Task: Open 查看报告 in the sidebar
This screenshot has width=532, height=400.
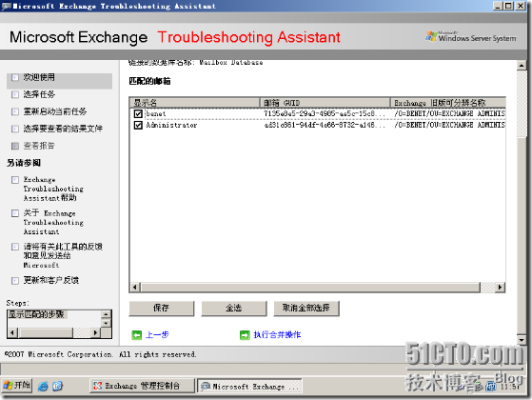Action: 39,146
